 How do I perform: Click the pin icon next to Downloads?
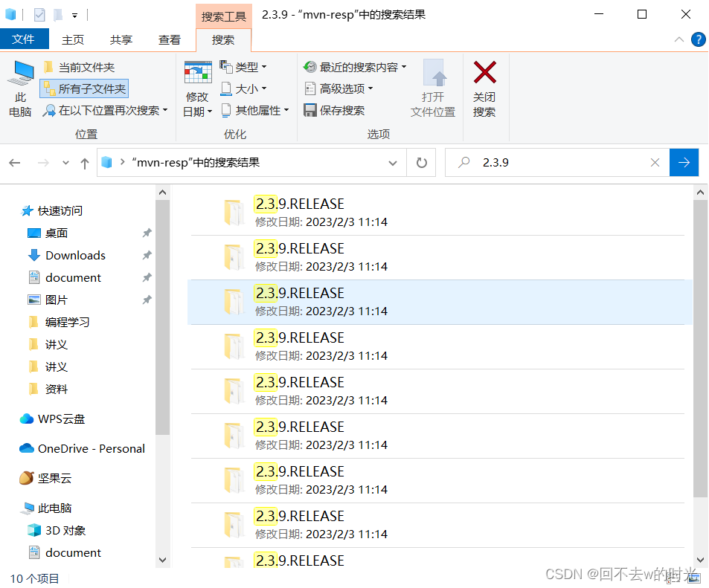click(x=147, y=256)
